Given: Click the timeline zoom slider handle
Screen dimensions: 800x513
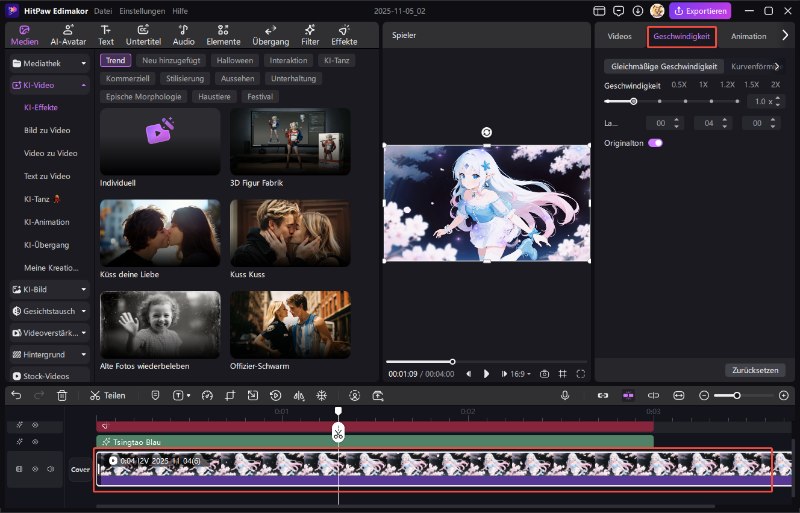Looking at the screenshot, I should coord(737,396).
